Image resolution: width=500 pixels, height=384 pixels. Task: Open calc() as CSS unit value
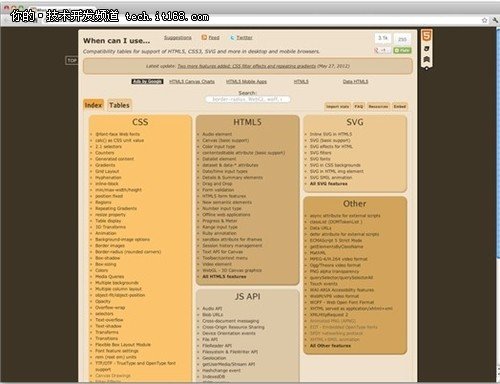tap(119, 140)
